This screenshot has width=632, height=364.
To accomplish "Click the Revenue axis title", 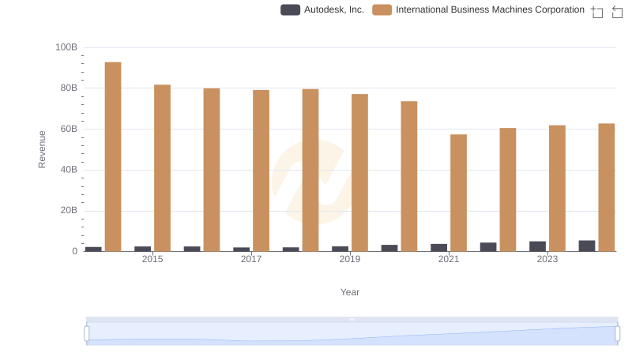I will coord(42,149).
